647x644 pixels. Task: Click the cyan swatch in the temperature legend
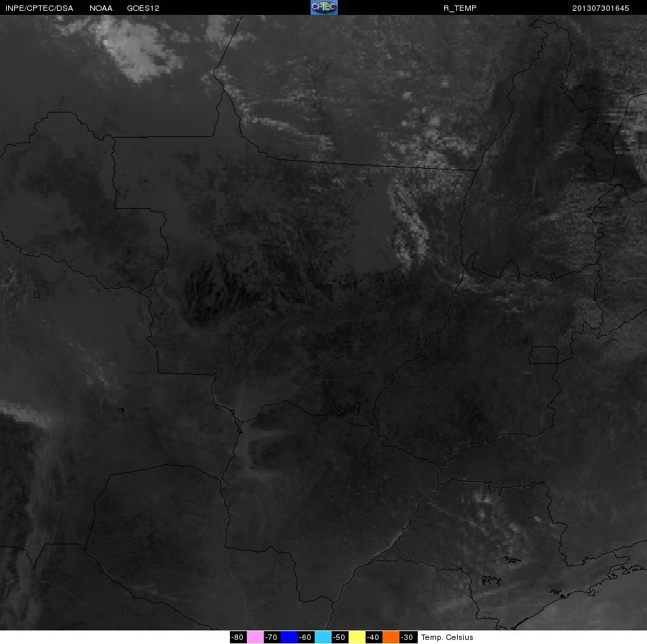coord(323,637)
